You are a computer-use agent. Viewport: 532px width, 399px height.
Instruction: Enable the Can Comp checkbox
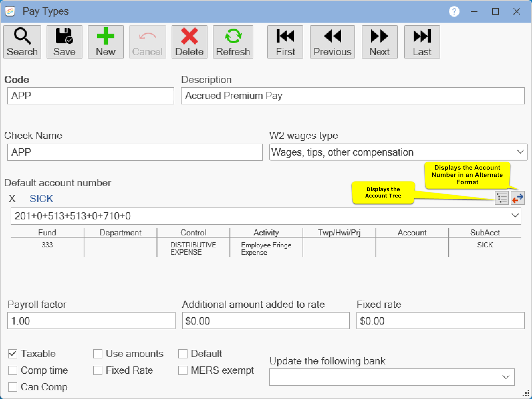[13, 387]
